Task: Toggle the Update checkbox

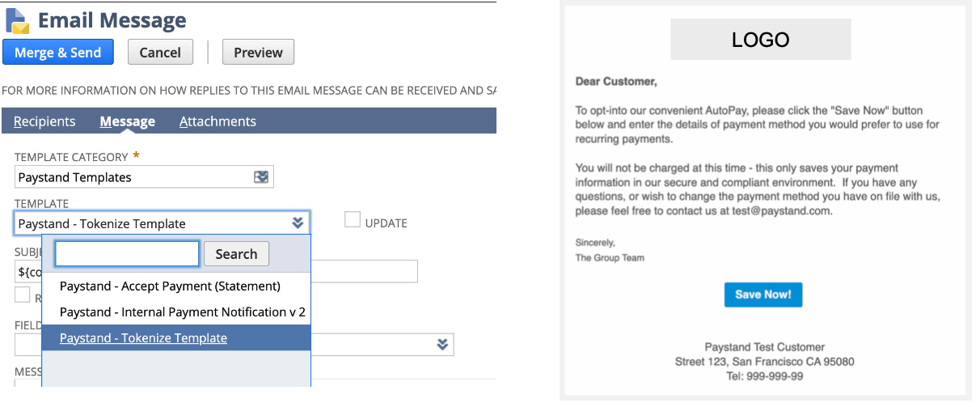Action: [353, 219]
